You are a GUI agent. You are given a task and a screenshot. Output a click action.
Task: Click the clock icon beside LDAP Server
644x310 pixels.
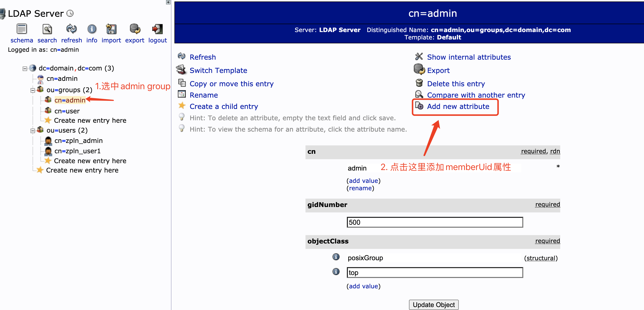click(70, 13)
